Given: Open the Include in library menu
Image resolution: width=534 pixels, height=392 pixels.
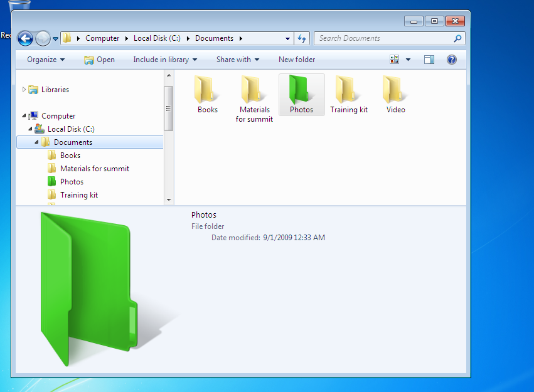Looking at the screenshot, I should click(165, 60).
